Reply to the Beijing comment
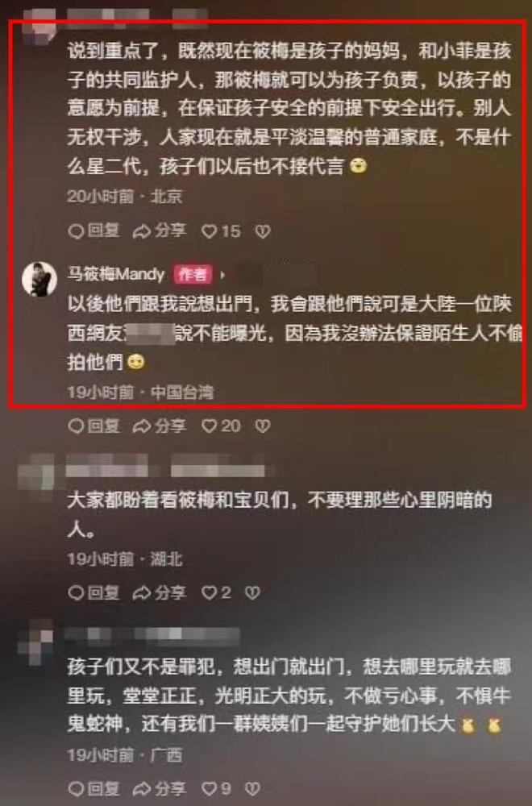 (94, 231)
